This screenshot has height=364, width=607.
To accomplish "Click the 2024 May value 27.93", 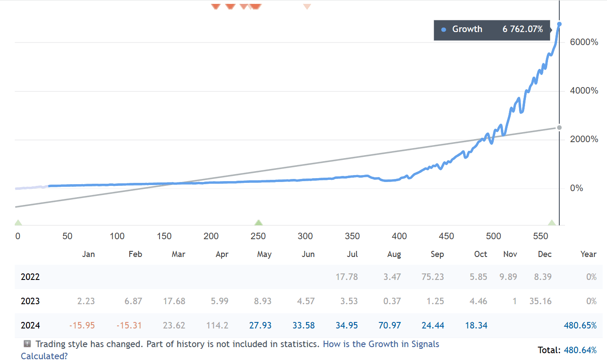I will [260, 325].
